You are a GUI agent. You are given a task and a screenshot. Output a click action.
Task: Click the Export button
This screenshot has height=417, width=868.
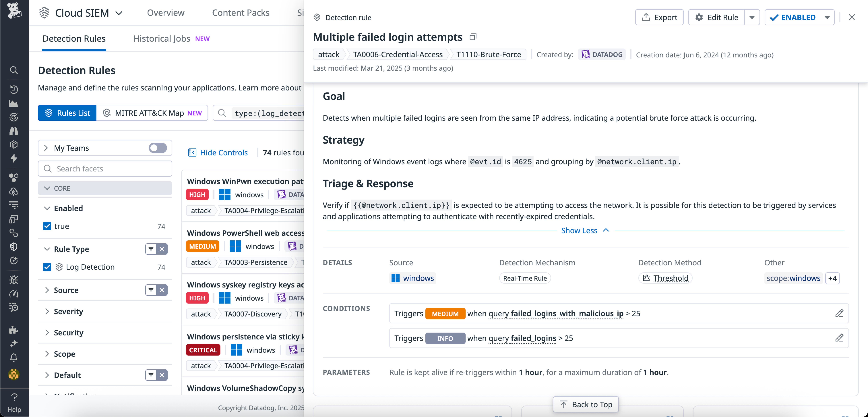tap(659, 17)
